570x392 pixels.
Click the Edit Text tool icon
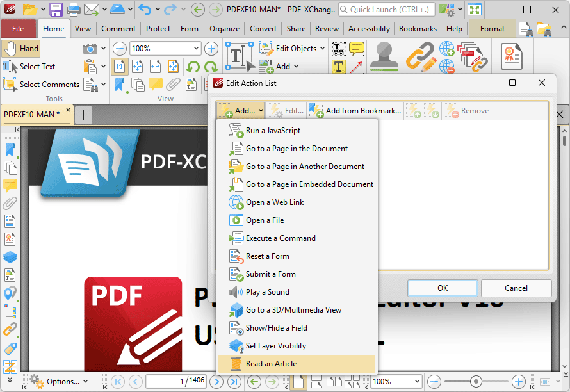tap(240, 56)
